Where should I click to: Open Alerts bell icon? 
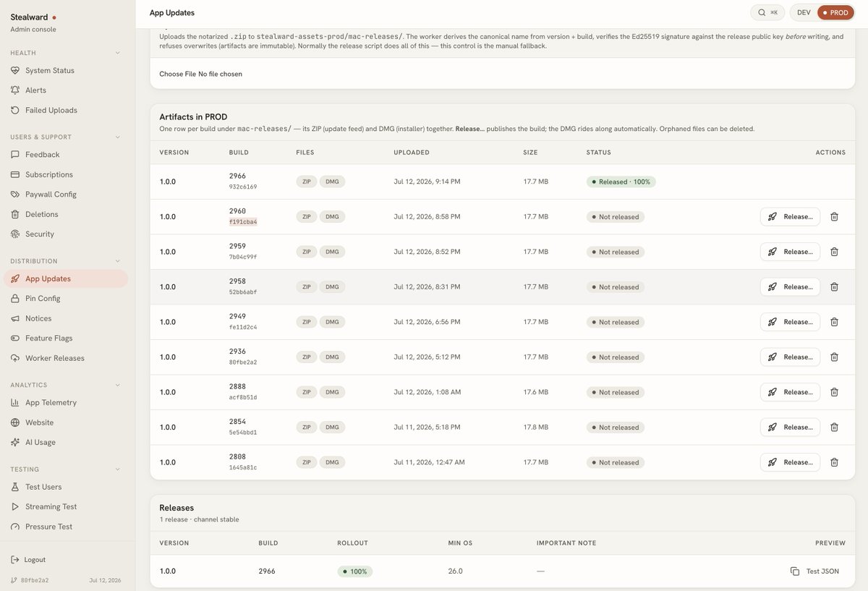tap(15, 90)
